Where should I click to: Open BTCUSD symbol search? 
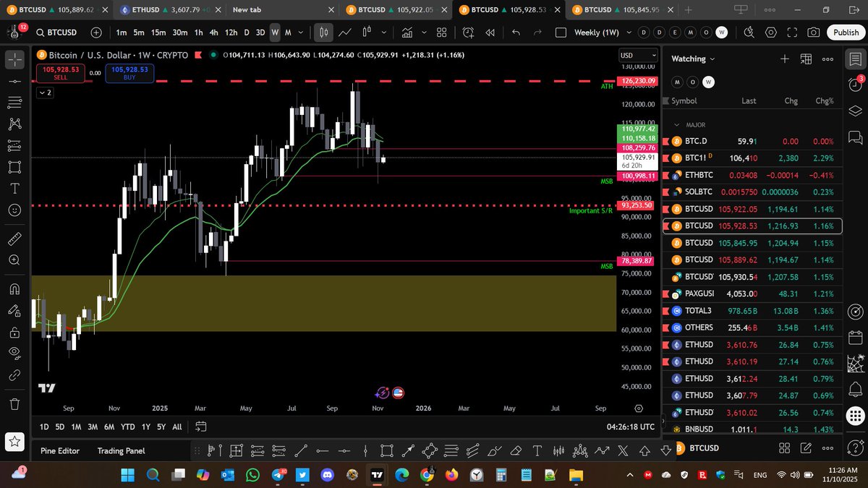tap(55, 33)
